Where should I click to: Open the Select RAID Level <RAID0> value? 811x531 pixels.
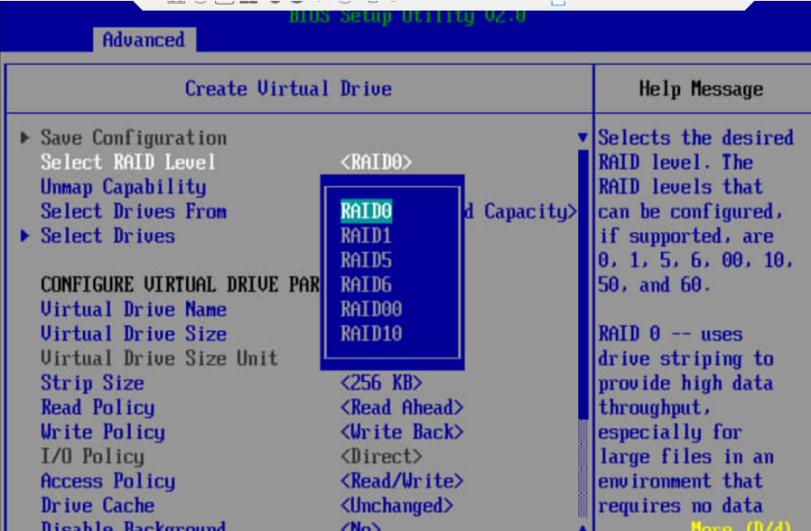click(x=376, y=162)
